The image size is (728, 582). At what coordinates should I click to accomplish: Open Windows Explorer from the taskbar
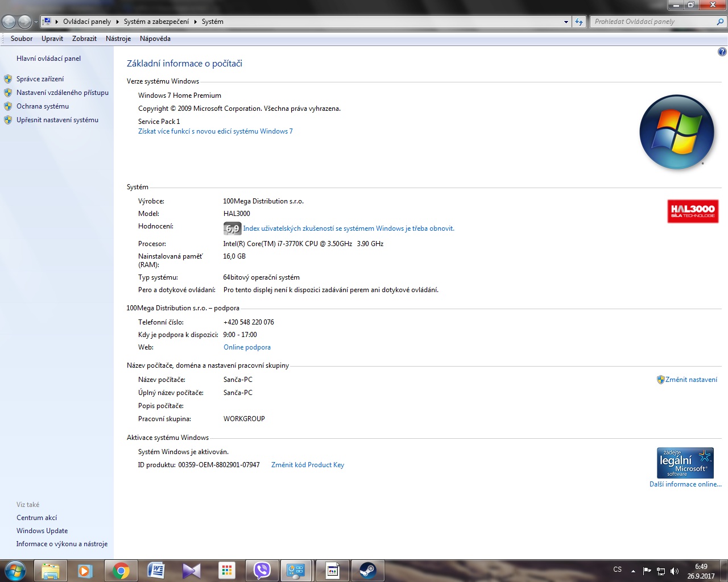pyautogui.click(x=51, y=571)
